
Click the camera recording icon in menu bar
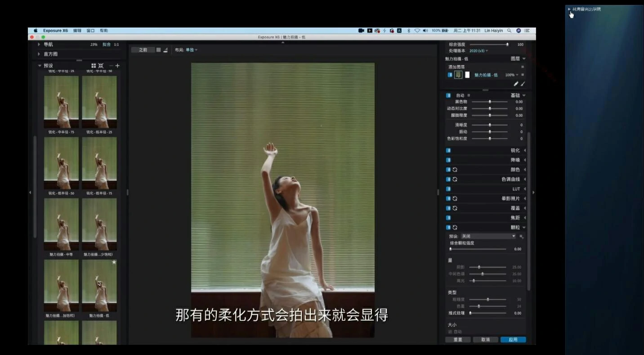361,31
